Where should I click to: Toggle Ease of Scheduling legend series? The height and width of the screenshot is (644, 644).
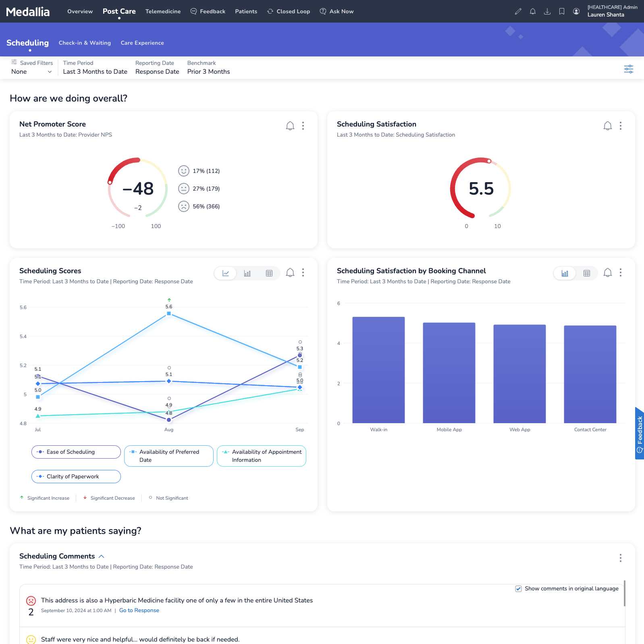coord(76,452)
